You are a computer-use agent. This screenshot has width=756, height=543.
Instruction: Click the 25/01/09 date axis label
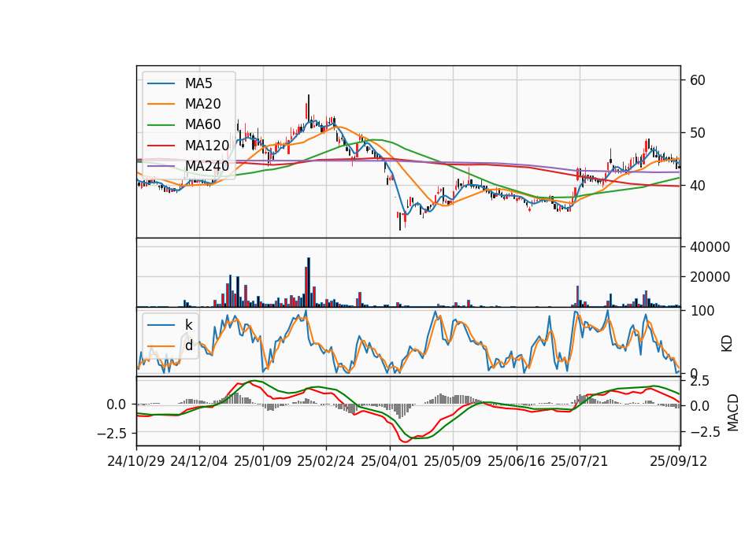pos(263,461)
